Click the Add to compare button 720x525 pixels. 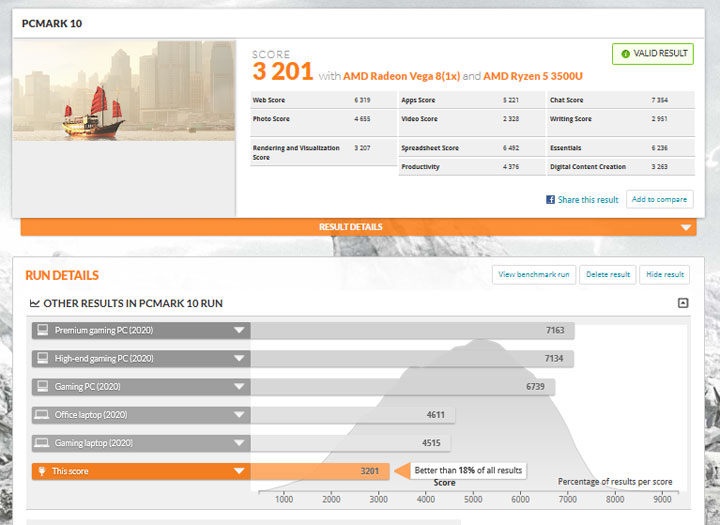tap(659, 199)
